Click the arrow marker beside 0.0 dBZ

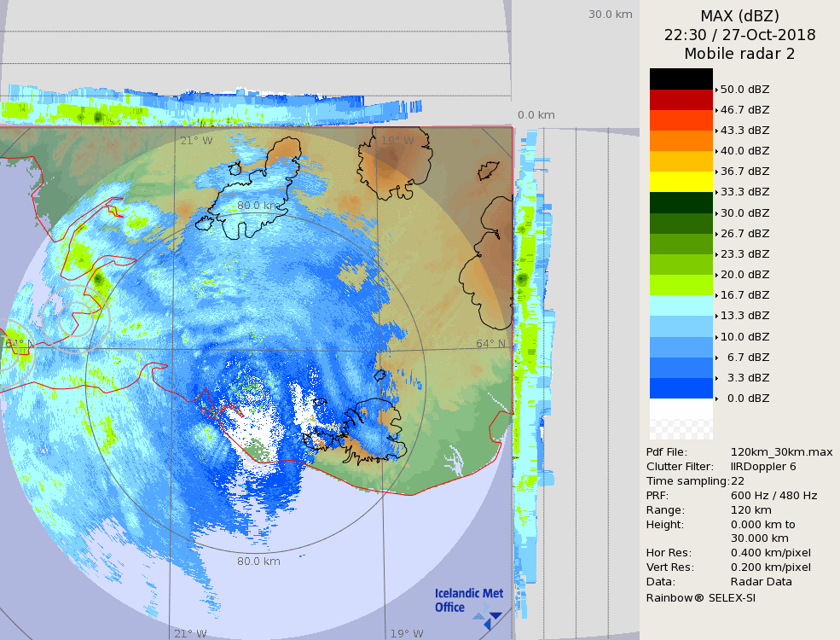coord(716,399)
